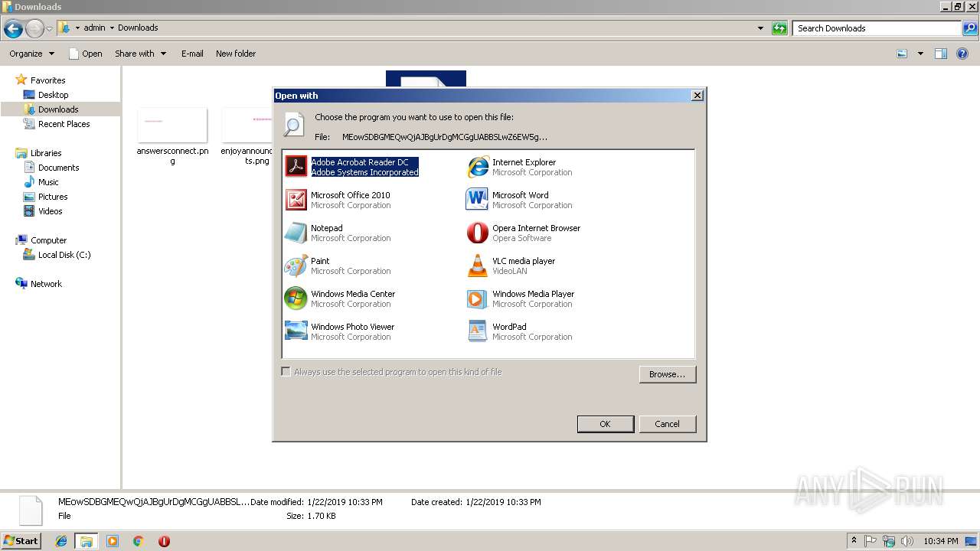Expand the address bar history dropdown

click(760, 28)
